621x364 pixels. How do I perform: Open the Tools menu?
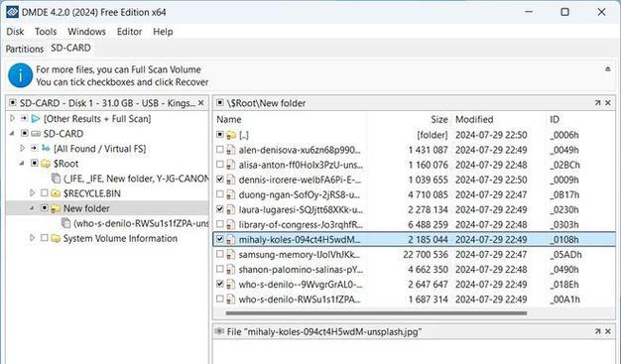[x=46, y=32]
